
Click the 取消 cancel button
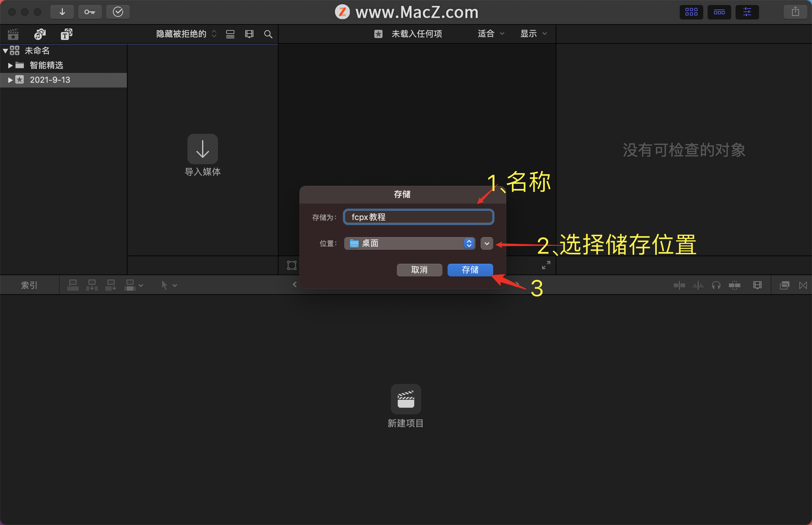(x=419, y=270)
